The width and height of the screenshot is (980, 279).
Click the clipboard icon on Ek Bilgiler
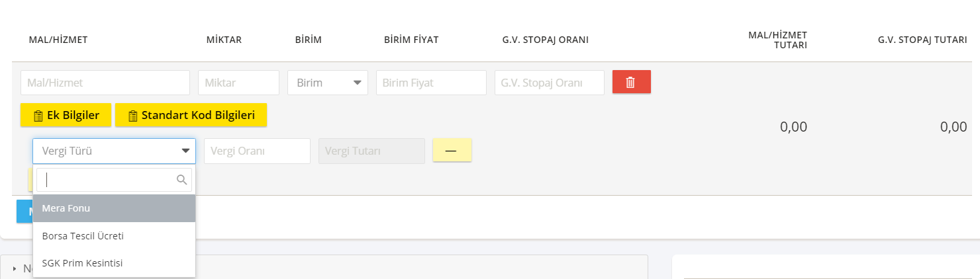coord(38,116)
